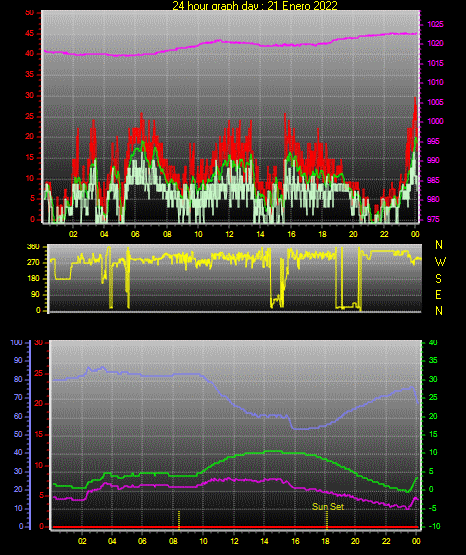Click the red 25 label on bottom graph

point(38,373)
